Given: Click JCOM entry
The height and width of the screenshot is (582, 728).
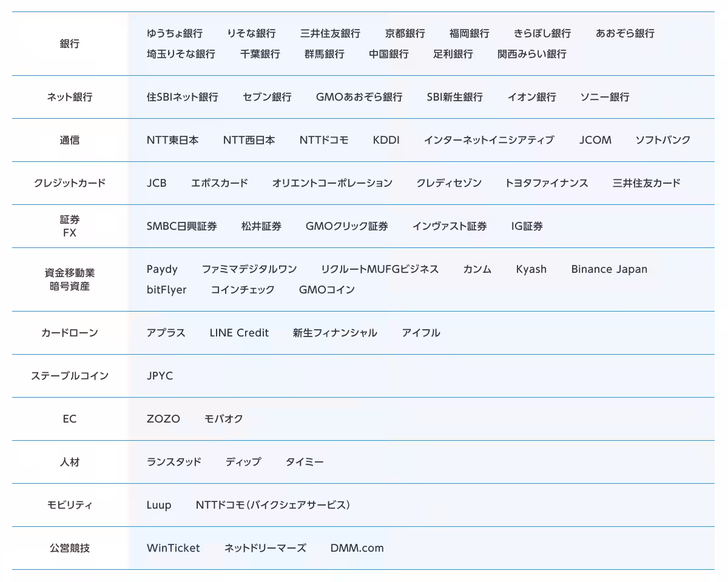Looking at the screenshot, I should tap(595, 140).
